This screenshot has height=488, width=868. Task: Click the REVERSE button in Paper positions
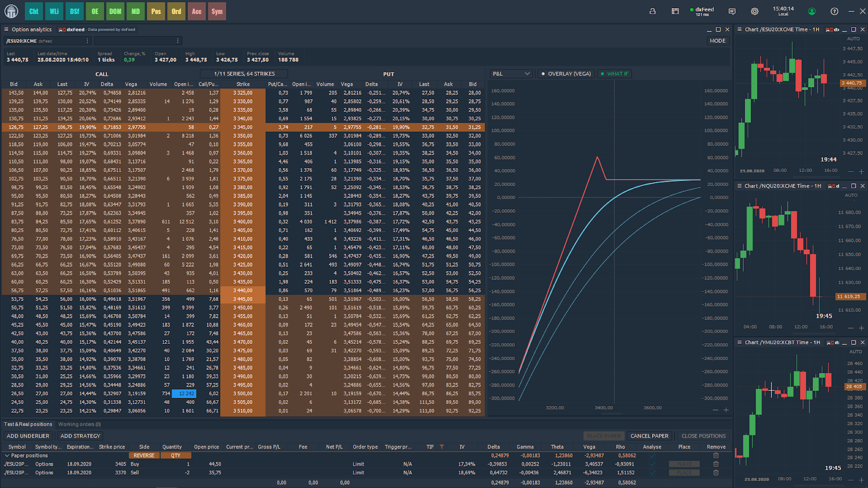tap(144, 455)
